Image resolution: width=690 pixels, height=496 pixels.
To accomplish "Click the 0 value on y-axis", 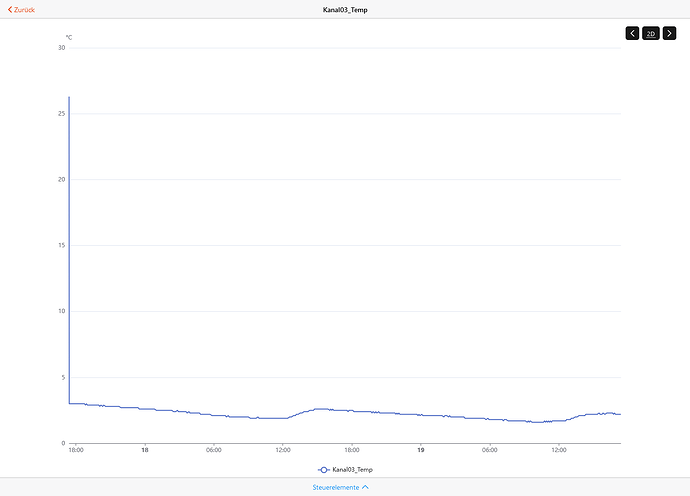I will click(x=63, y=443).
